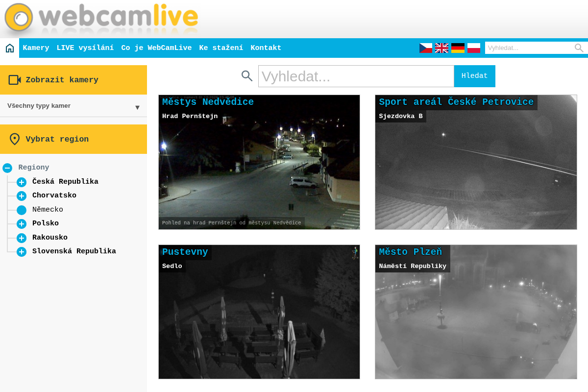
Task: Open the LIVE vysílání menu item
Action: 85,48
